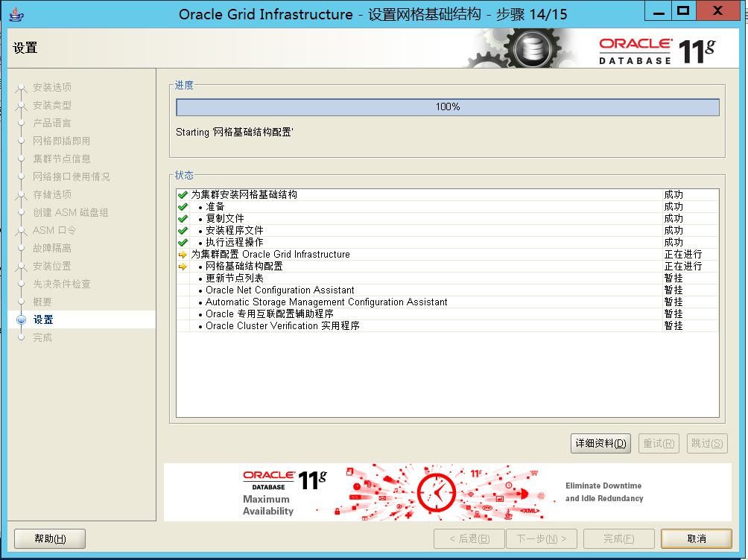Select 安装位置 step in the sidebar

(52, 266)
